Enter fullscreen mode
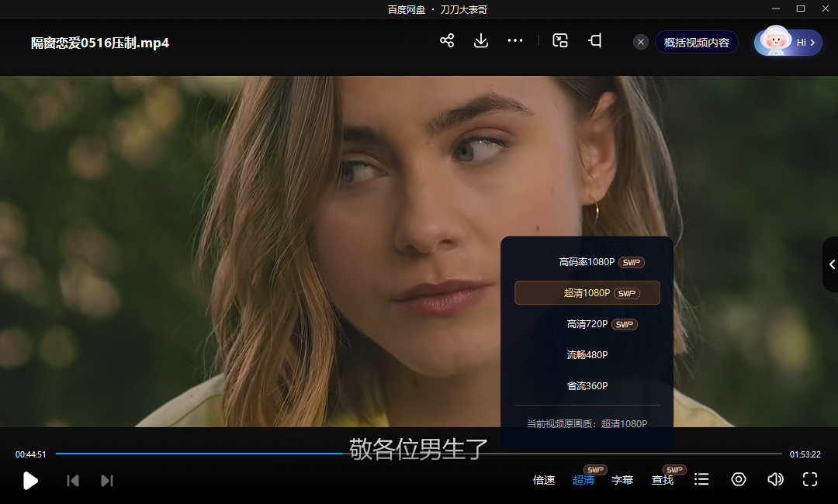 (809, 479)
